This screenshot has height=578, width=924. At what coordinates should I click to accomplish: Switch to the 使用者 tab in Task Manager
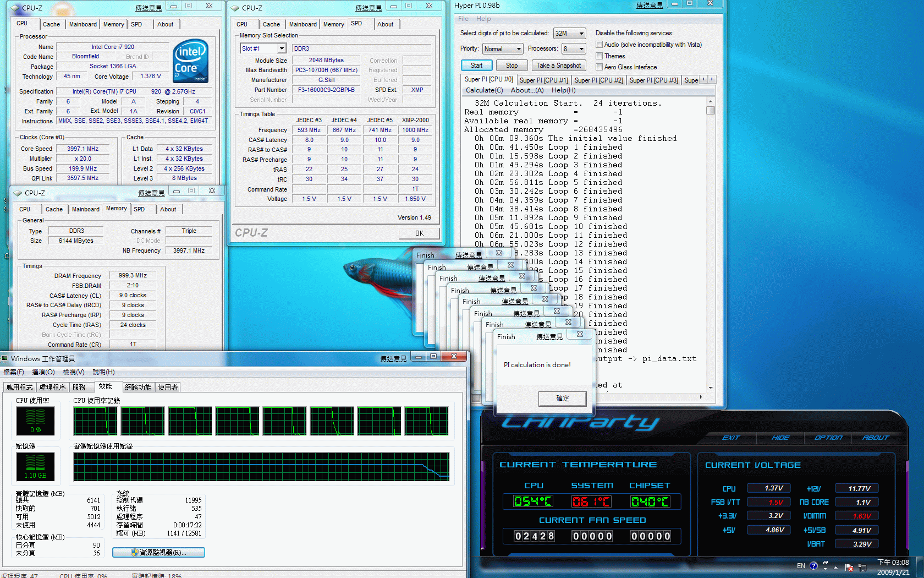[168, 388]
